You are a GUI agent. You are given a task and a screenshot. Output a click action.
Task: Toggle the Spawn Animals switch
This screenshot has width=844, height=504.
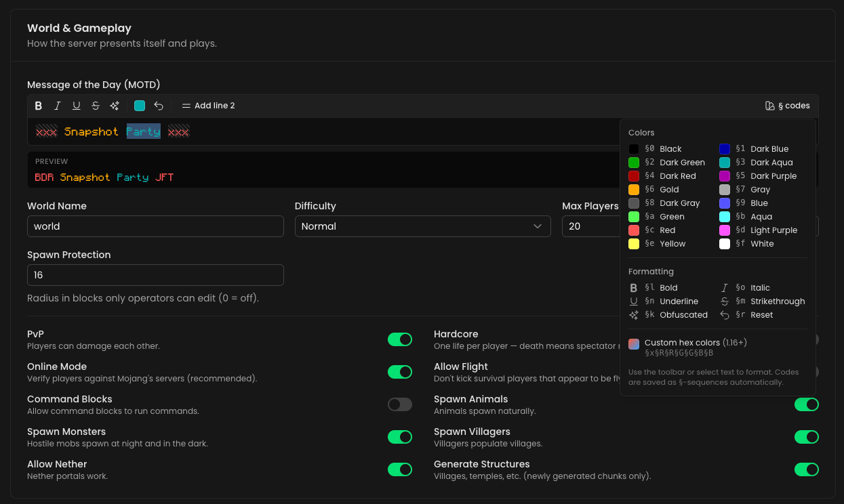(807, 404)
